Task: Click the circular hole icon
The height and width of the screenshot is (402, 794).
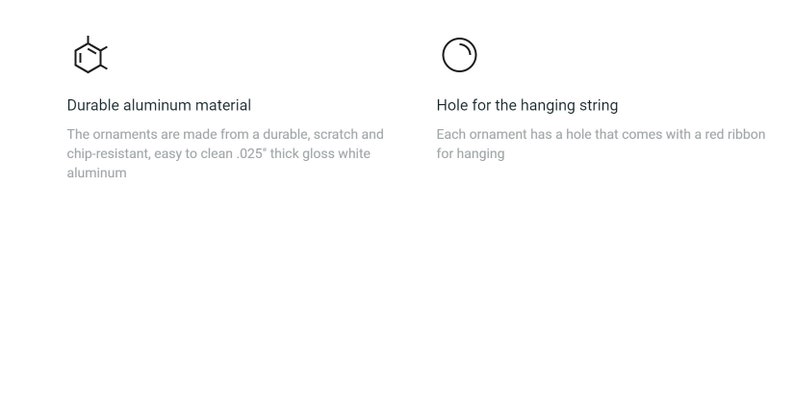Action: [459, 55]
